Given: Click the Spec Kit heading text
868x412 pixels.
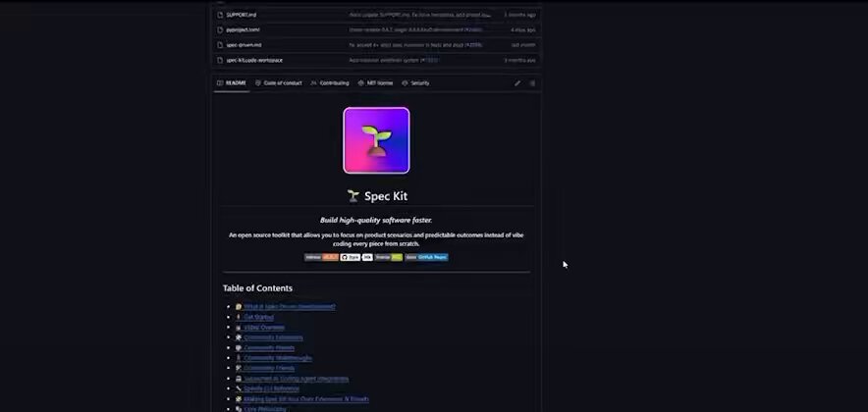Looking at the screenshot, I should [x=386, y=196].
